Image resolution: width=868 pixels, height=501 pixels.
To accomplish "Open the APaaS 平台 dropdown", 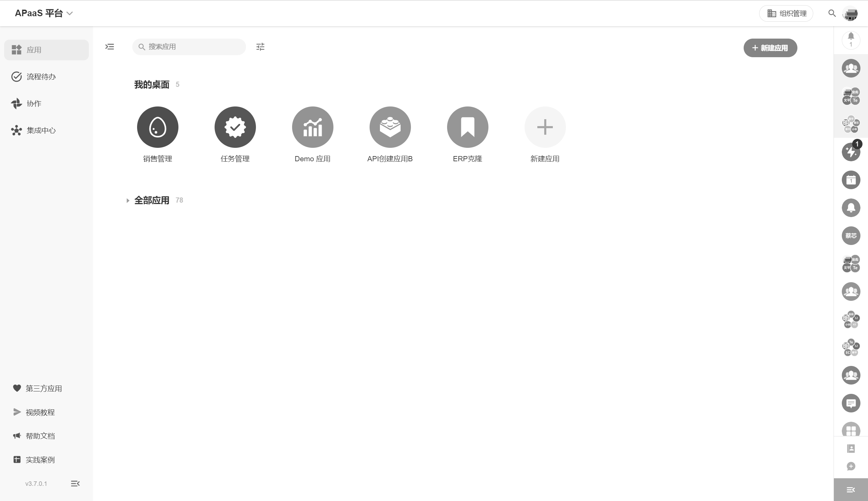I will pyautogui.click(x=44, y=13).
